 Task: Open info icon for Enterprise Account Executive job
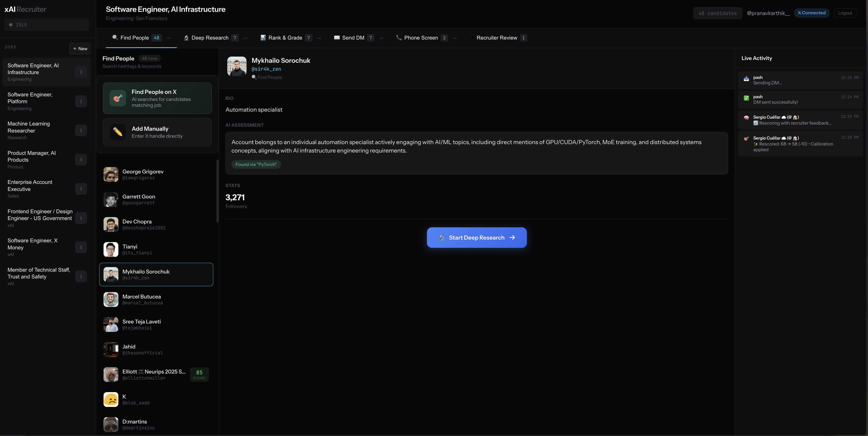[x=81, y=189]
